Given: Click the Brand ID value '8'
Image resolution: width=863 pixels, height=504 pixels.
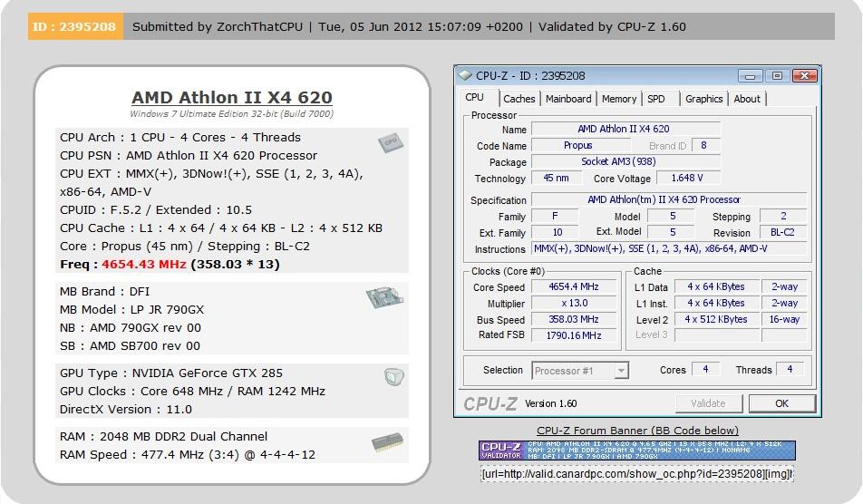Looking at the screenshot, I should 704,145.
